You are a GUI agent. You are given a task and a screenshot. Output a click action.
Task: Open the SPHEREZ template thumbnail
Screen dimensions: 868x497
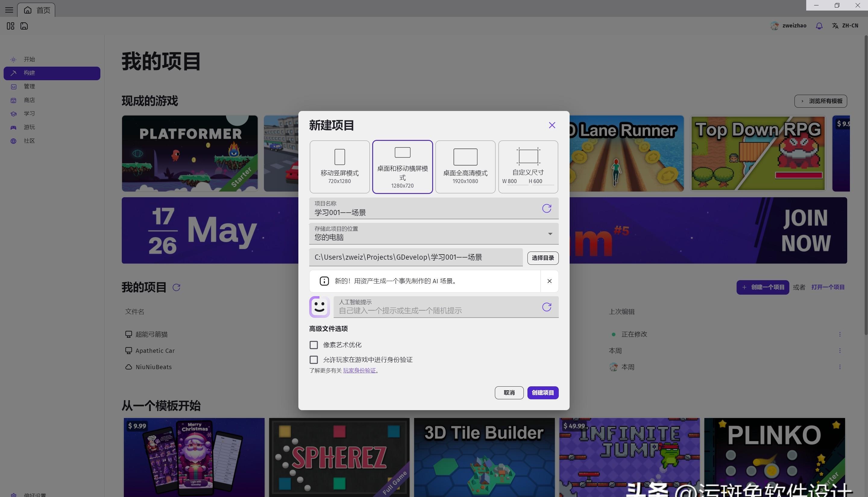[x=339, y=457]
